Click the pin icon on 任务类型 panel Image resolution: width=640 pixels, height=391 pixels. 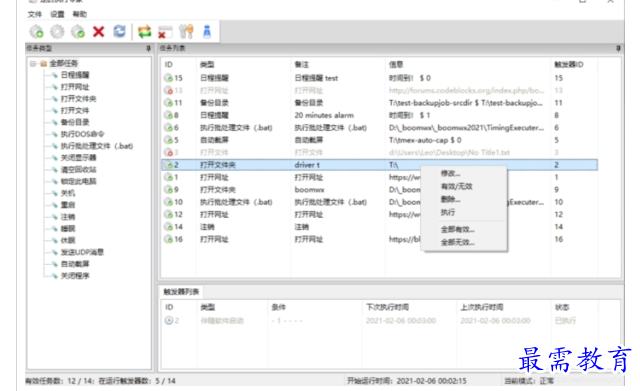[148, 49]
